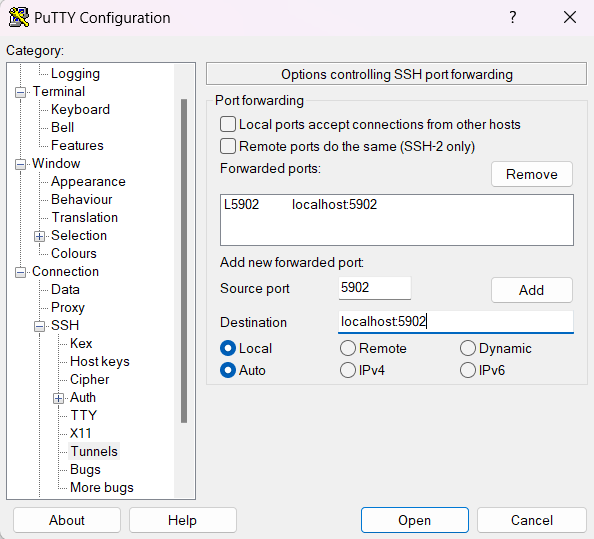Click the Destination input field

(x=456, y=322)
